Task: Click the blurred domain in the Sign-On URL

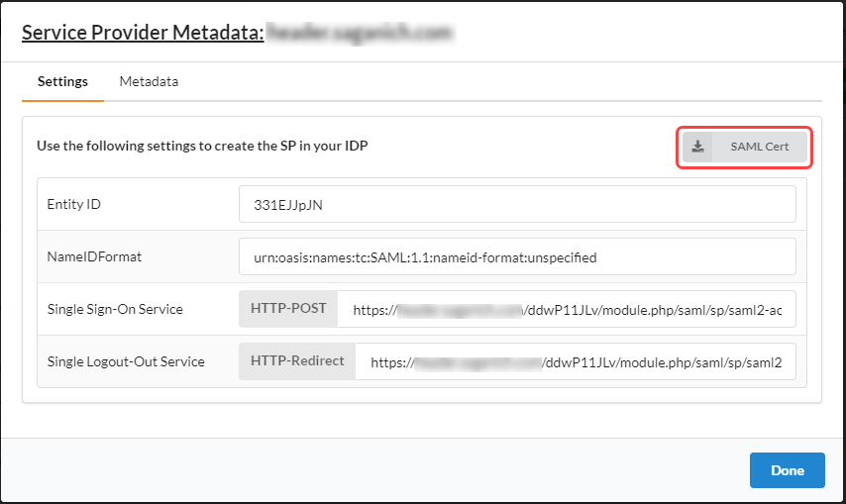Action: (x=460, y=309)
